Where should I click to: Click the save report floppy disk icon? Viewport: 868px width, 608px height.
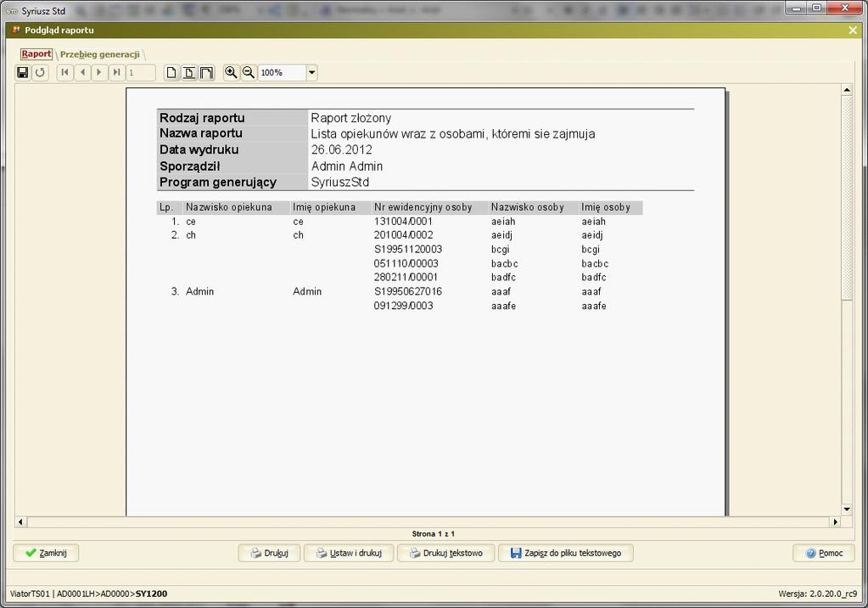pos(23,73)
